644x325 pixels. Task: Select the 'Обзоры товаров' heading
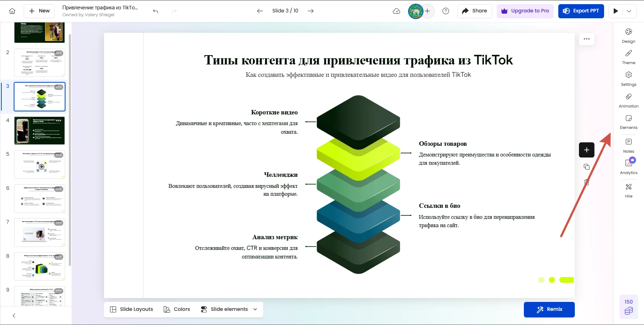(x=443, y=144)
